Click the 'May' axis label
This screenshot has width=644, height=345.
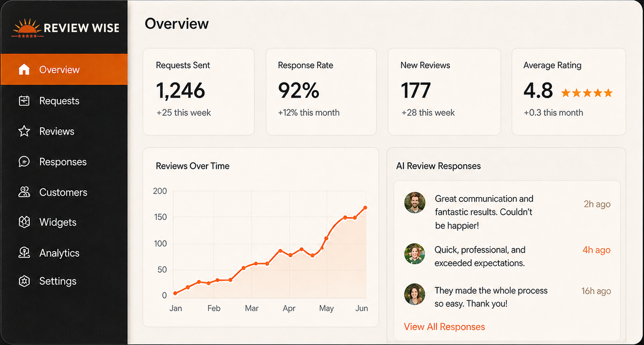(x=326, y=308)
